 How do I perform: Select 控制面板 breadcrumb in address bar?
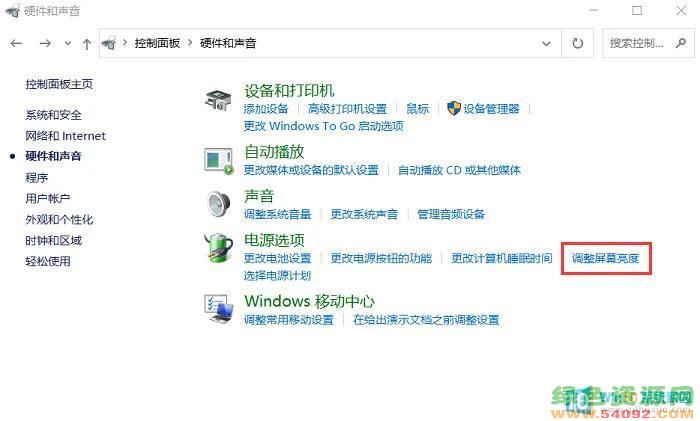tap(157, 43)
